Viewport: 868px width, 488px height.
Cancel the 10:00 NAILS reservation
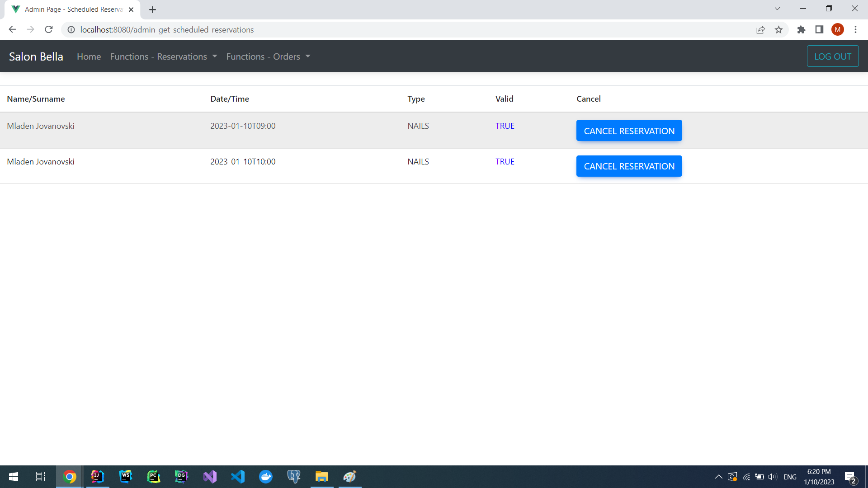(x=629, y=166)
